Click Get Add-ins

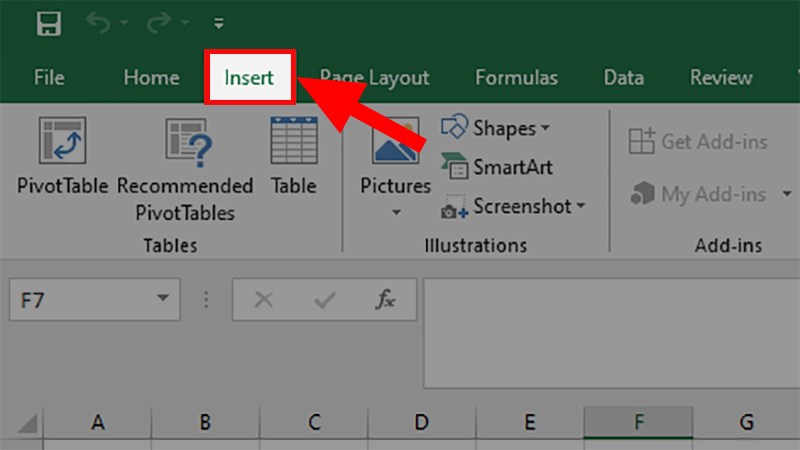tap(698, 141)
